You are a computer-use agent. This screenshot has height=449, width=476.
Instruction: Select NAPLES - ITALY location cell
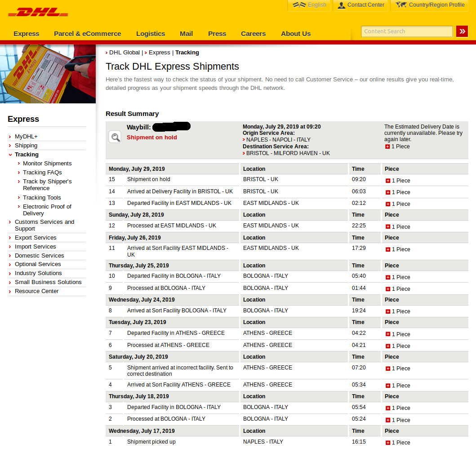(x=263, y=442)
